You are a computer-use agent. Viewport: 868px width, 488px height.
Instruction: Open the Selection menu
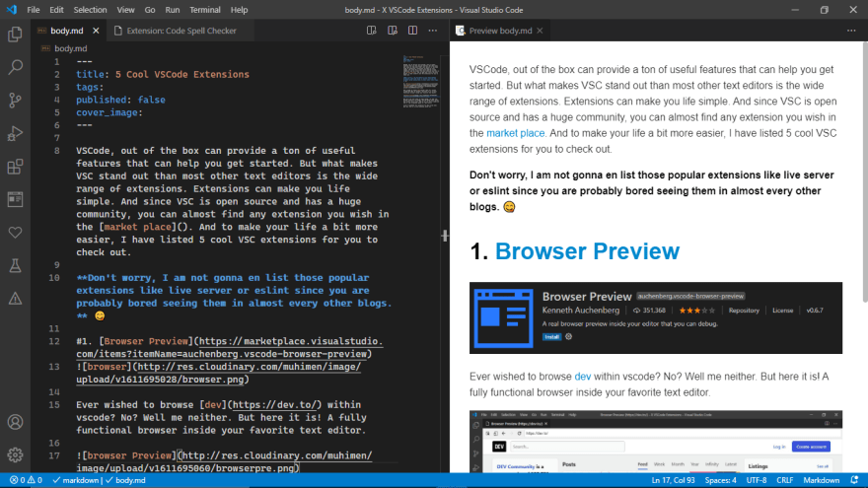(90, 10)
